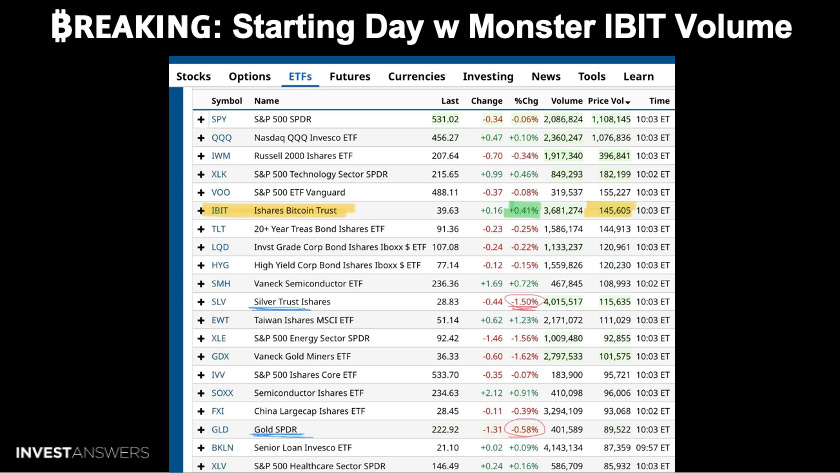Sort table by %Chg header
Image resolution: width=840 pixels, height=473 pixels.
coord(526,101)
